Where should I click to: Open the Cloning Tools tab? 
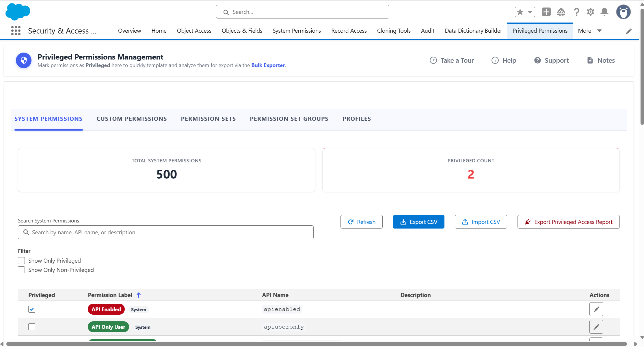(x=394, y=31)
